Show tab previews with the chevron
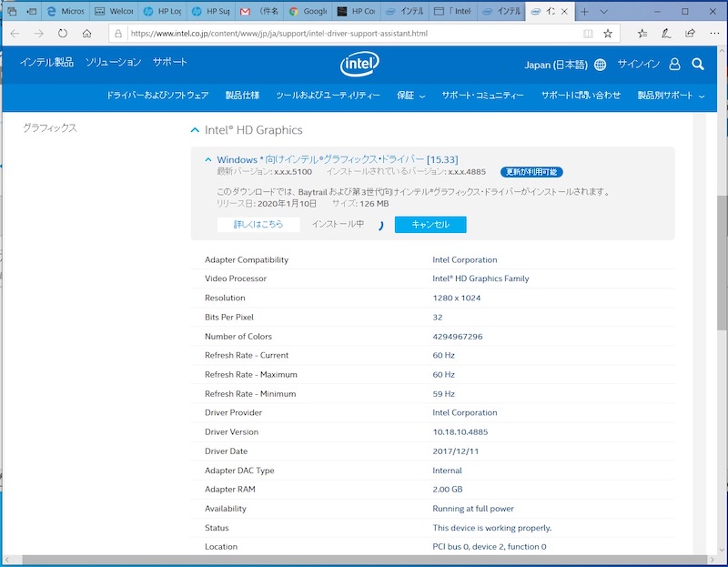The image size is (728, 567). tap(603, 12)
